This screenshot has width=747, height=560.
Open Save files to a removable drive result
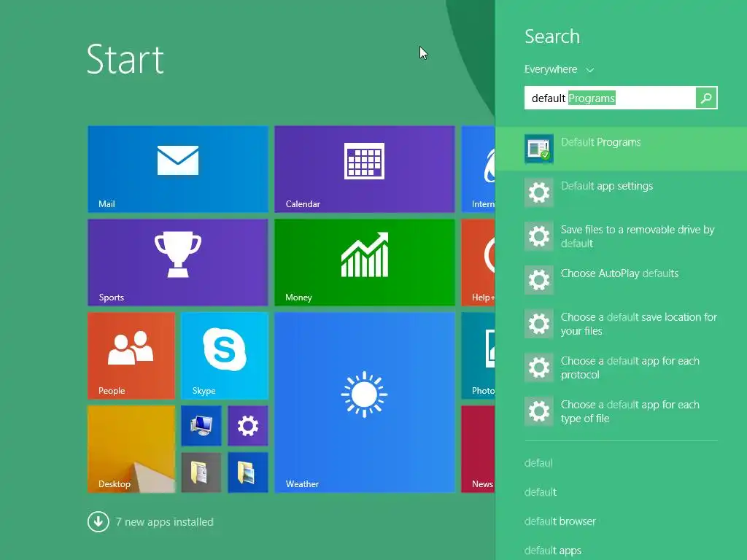[x=622, y=236]
